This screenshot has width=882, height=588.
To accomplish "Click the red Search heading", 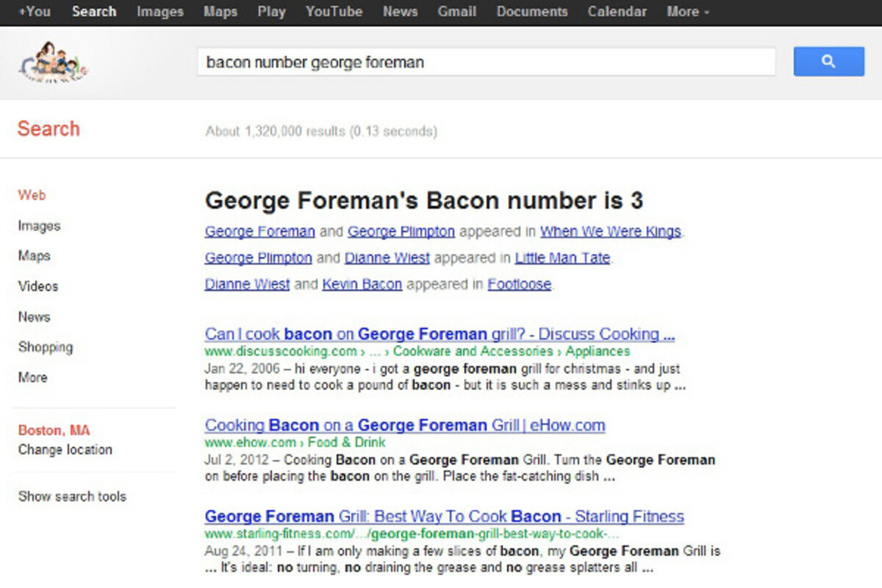I will pos(49,129).
